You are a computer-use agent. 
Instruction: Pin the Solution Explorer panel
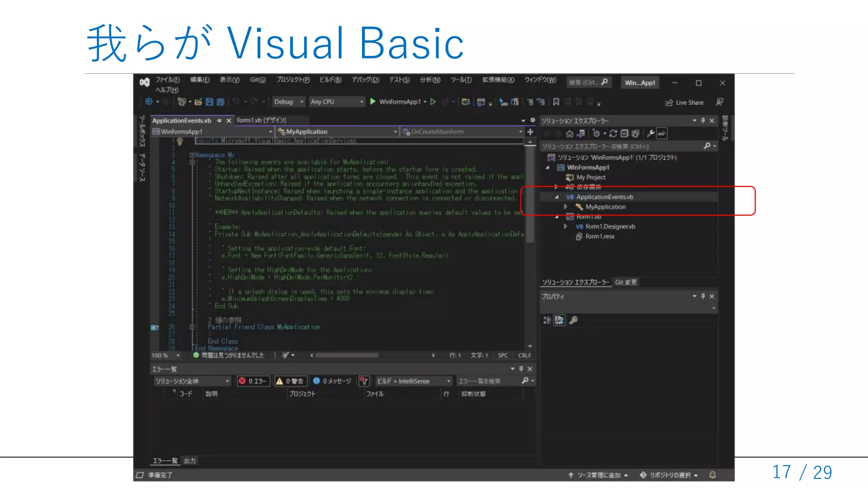703,121
